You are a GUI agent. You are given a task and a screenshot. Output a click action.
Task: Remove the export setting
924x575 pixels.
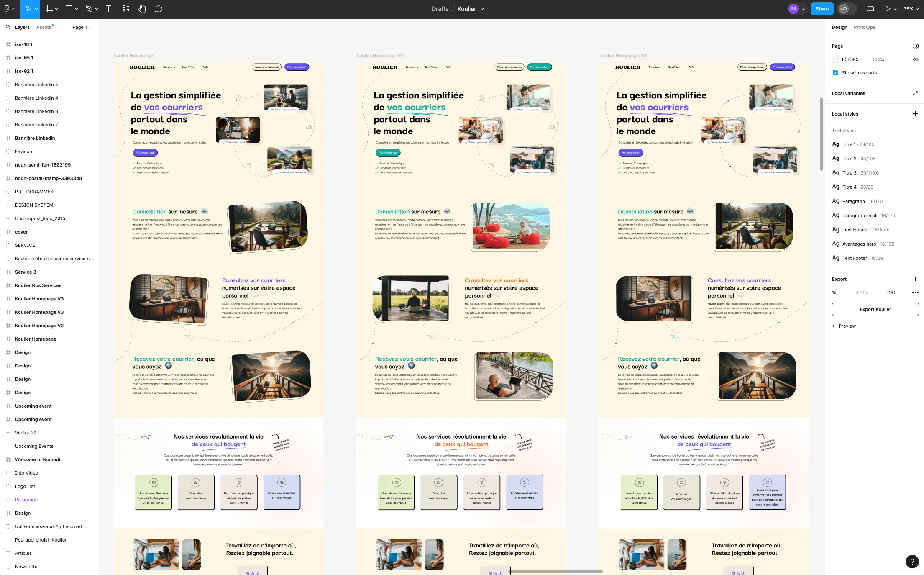[902, 279]
